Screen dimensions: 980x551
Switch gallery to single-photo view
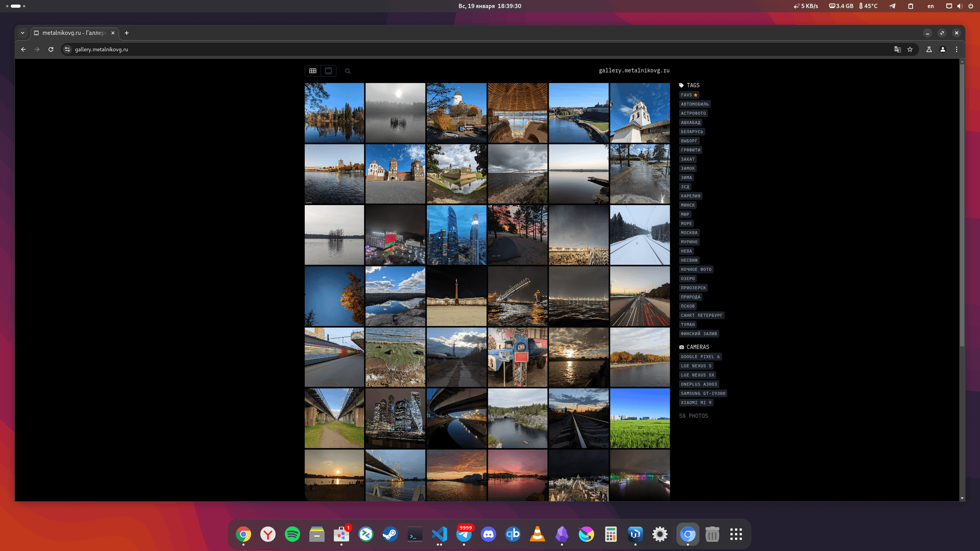tap(329, 71)
